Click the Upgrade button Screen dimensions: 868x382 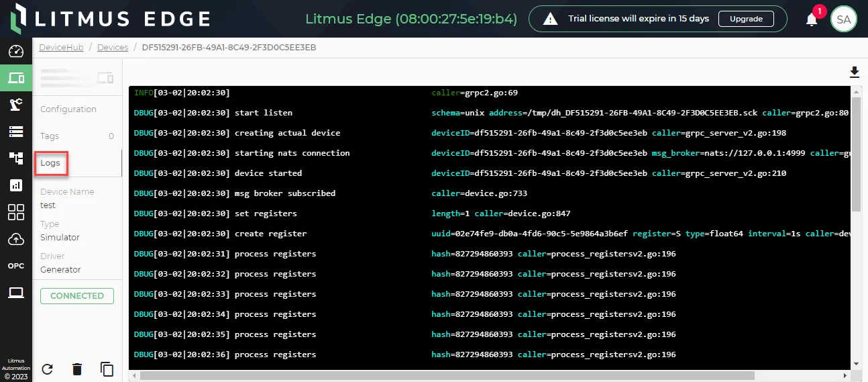pos(746,19)
